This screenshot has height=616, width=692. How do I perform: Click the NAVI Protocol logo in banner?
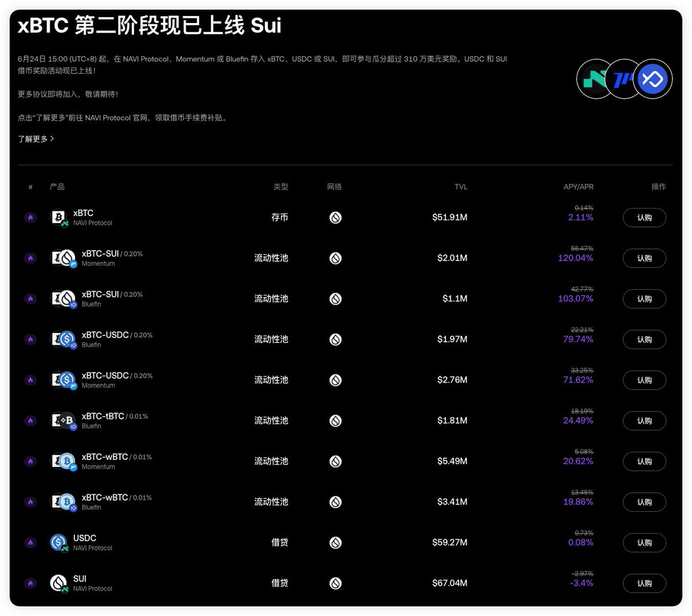coord(594,79)
